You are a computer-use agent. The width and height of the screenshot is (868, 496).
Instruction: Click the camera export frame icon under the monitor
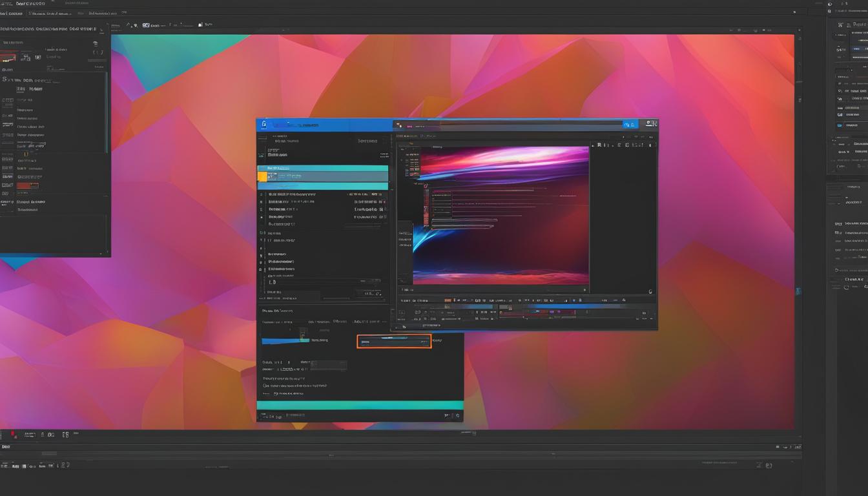coord(573,300)
